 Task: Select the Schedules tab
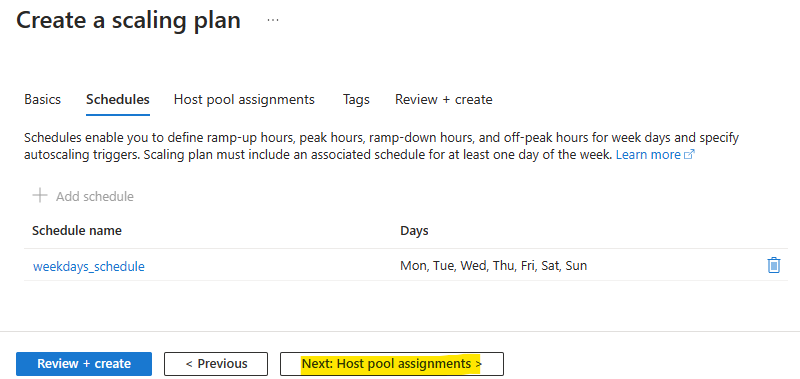coord(118,99)
